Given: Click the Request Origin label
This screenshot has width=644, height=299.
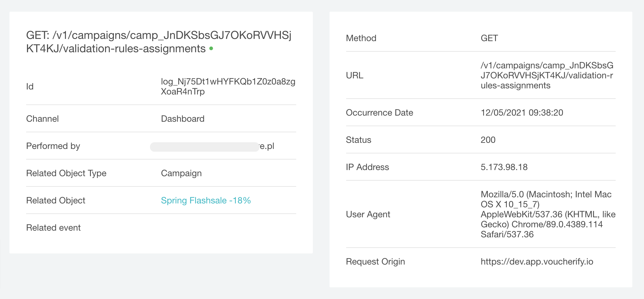Looking at the screenshot, I should coord(375,261).
